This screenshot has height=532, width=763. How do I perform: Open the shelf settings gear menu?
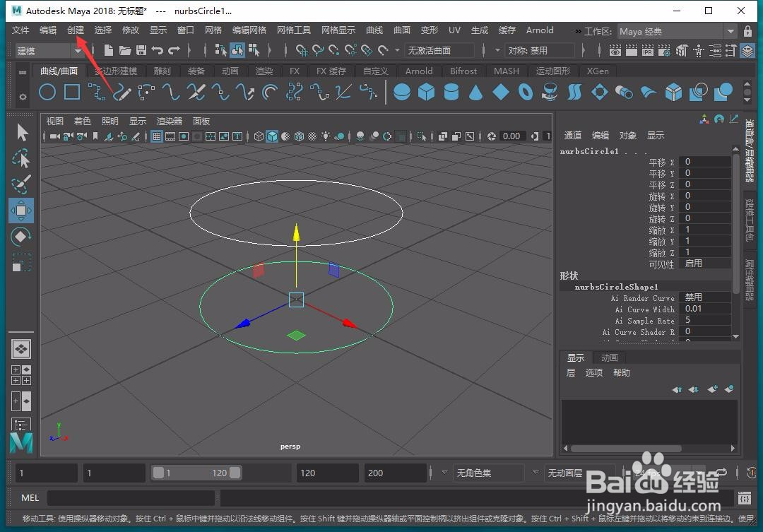(x=23, y=97)
